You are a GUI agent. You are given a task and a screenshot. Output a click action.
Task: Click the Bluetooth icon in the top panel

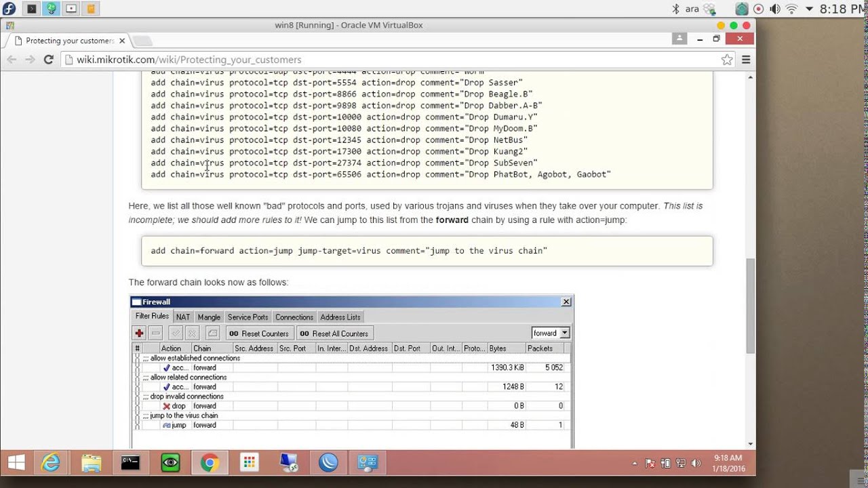[675, 9]
